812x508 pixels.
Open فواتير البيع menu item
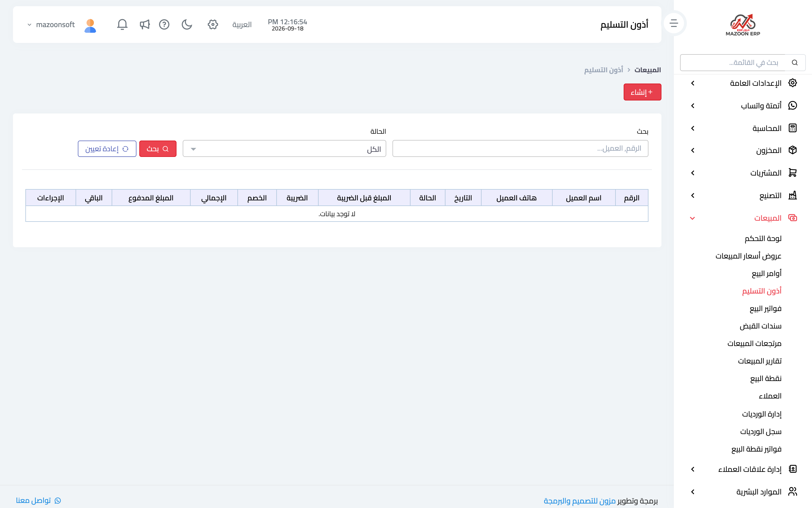[x=765, y=308]
